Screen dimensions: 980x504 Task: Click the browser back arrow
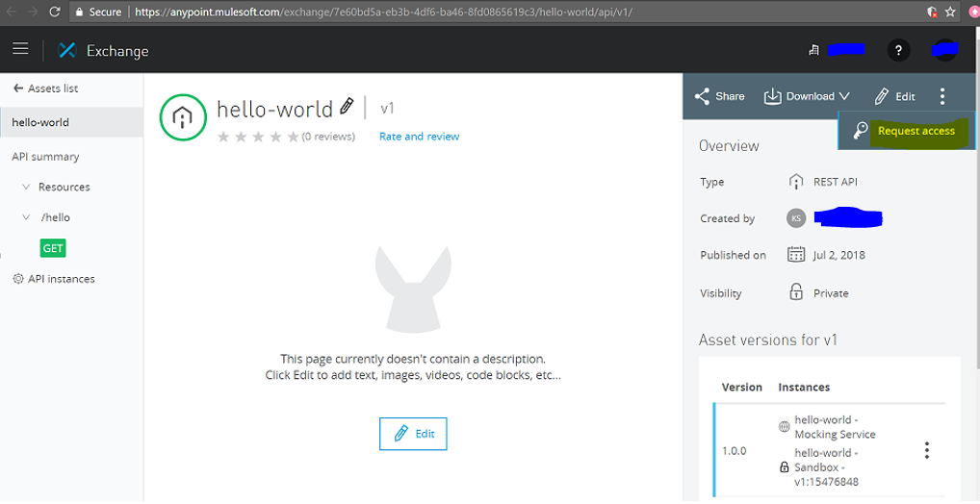(13, 12)
